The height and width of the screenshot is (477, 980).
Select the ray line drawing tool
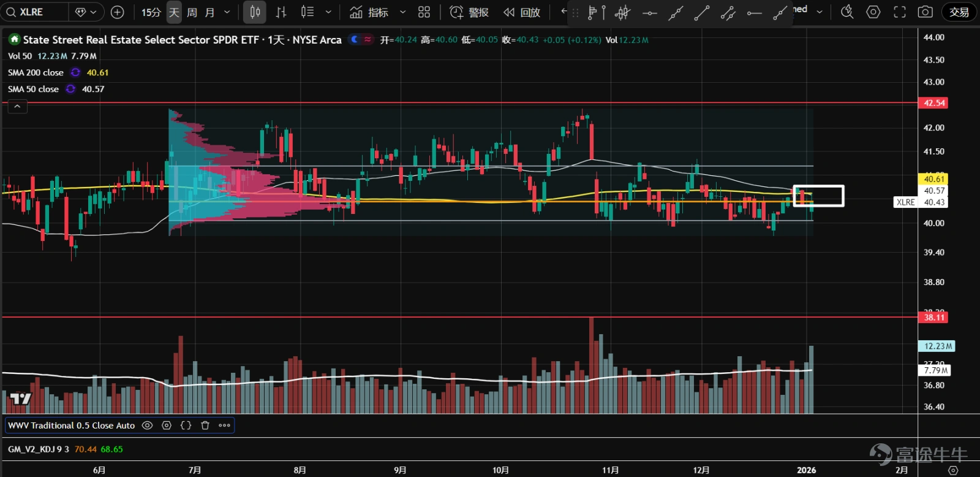(x=780, y=12)
